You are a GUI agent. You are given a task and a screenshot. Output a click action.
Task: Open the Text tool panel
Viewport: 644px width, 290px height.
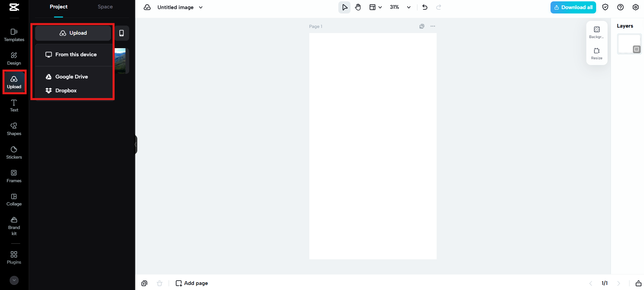(x=14, y=106)
